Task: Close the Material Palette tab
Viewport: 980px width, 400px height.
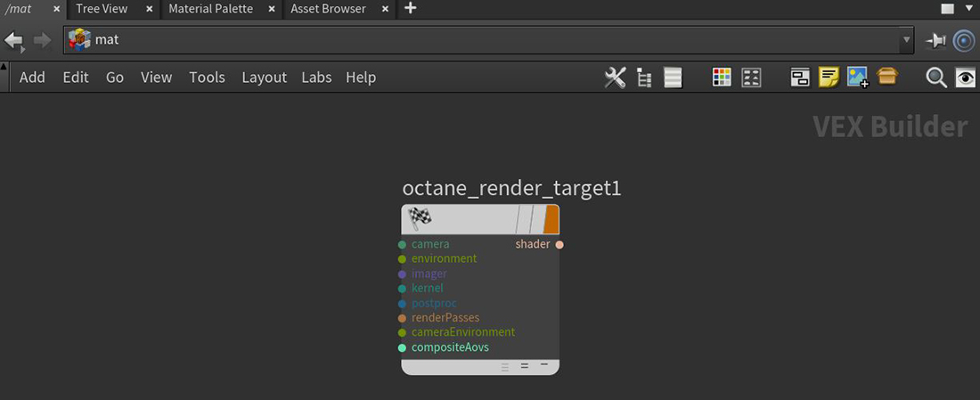Action: coord(272,10)
